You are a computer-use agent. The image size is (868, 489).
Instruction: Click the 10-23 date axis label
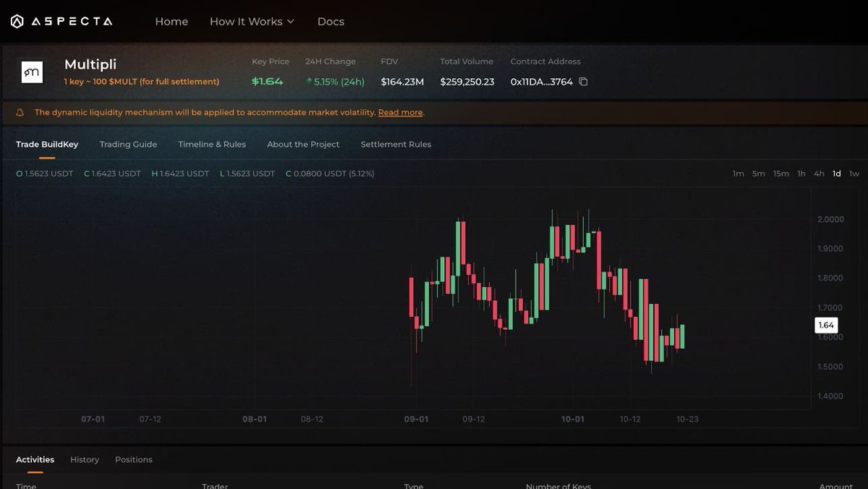(x=687, y=419)
